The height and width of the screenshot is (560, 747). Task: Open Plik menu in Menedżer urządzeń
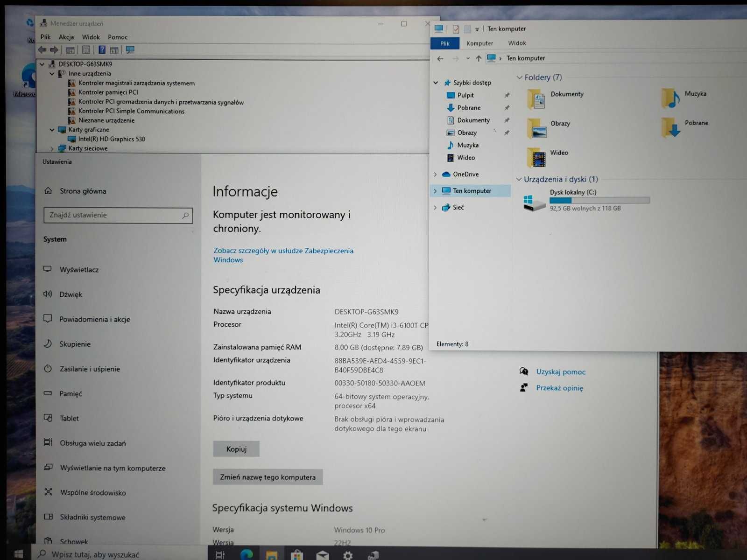pyautogui.click(x=45, y=37)
